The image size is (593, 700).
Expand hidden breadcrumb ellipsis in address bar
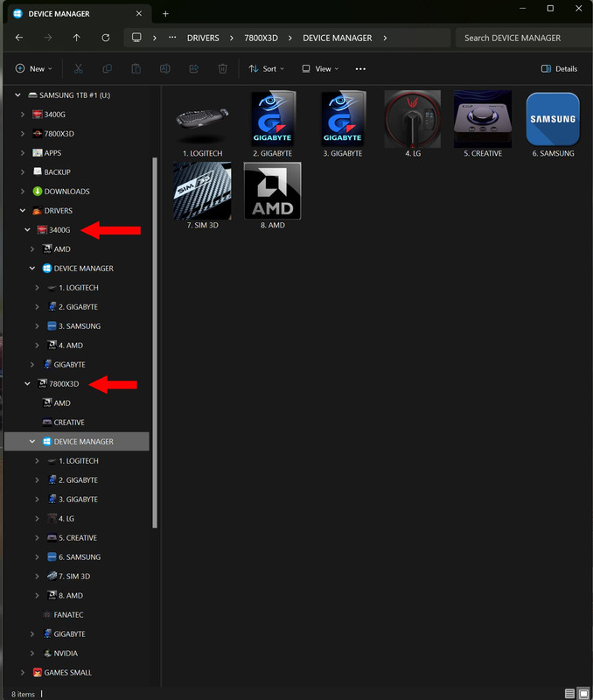172,38
